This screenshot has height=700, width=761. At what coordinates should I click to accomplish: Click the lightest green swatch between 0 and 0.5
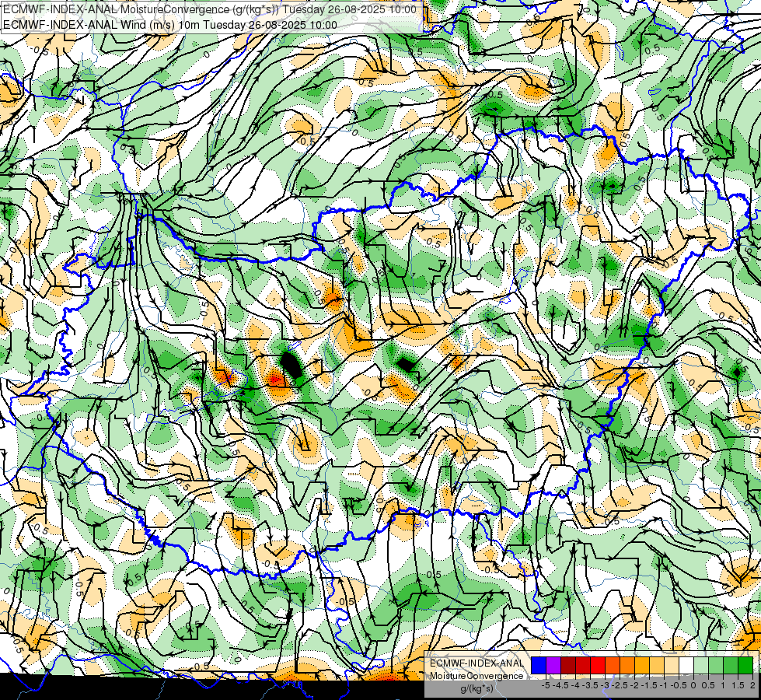coord(701,665)
